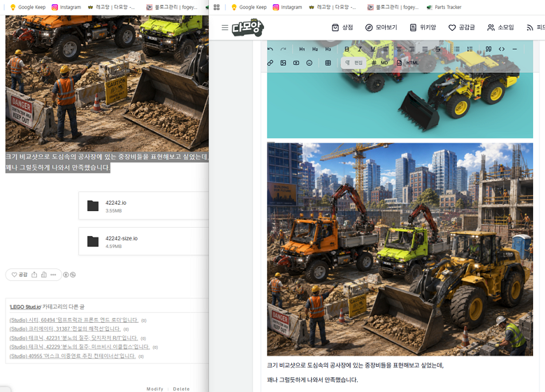Insert a table in the editor
This screenshot has height=392, width=545.
point(328,63)
